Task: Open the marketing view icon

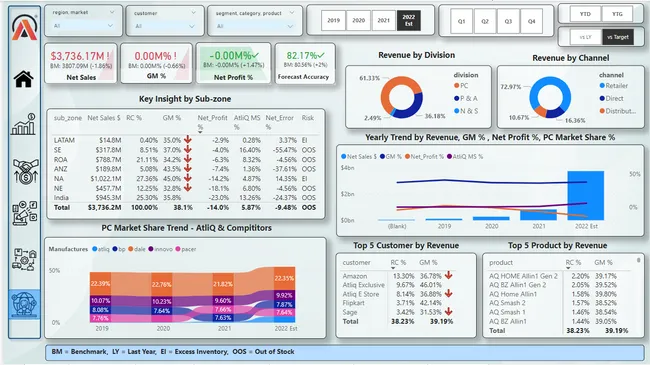Action: [24, 213]
